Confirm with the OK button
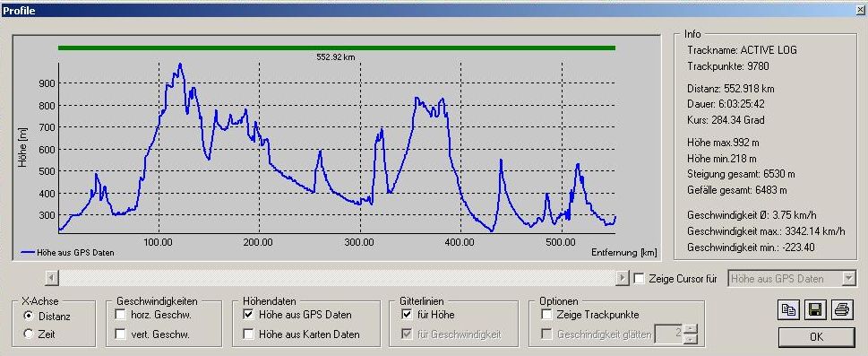This screenshot has width=868, height=356. click(x=817, y=336)
